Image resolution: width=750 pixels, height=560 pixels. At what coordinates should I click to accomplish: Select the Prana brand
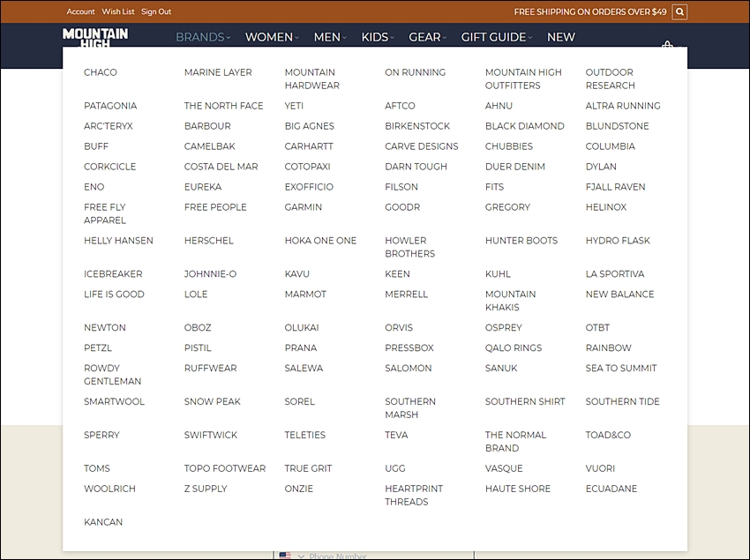[301, 347]
